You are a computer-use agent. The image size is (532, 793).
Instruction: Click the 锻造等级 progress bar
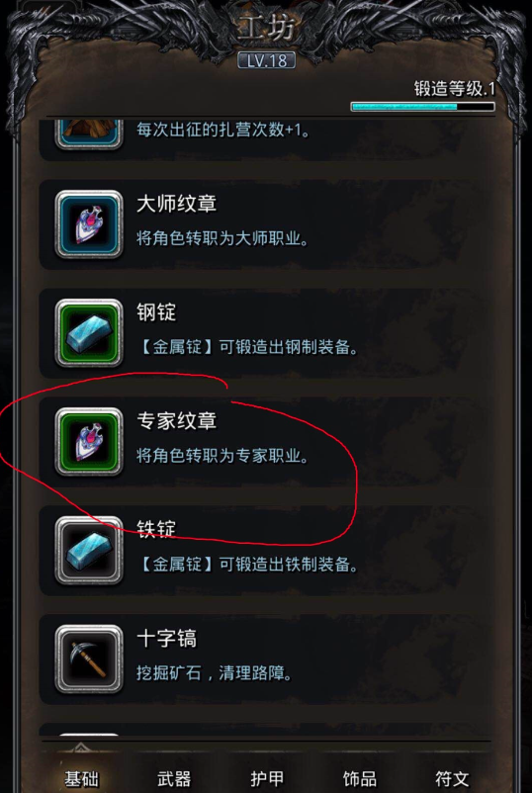pyautogui.click(x=423, y=107)
